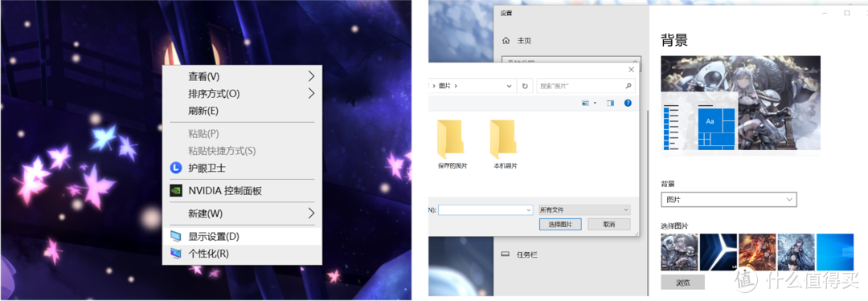Viewport: 868px width, 301px height.
Task: Expand the 新建(W) chevron arrow
Action: (x=311, y=213)
